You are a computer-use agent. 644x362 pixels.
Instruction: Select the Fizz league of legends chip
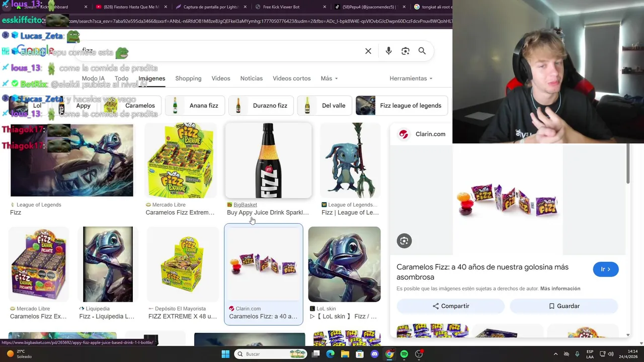401,106
